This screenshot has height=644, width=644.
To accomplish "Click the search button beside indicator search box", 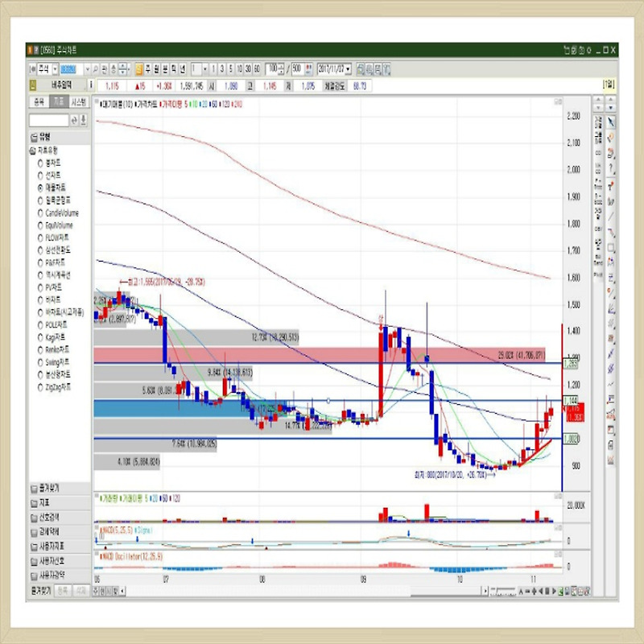I will pyautogui.click(x=74, y=120).
